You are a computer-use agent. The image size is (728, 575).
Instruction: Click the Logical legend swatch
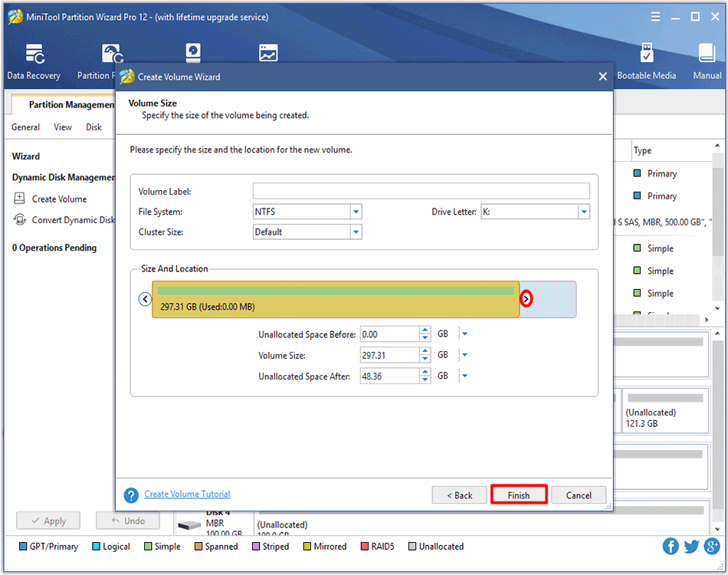click(x=96, y=546)
